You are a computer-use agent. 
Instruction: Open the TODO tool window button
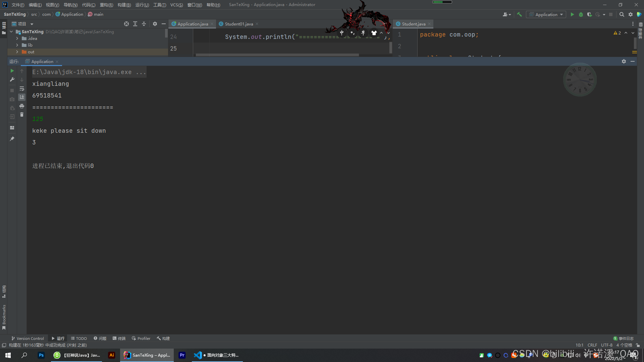(x=79, y=338)
